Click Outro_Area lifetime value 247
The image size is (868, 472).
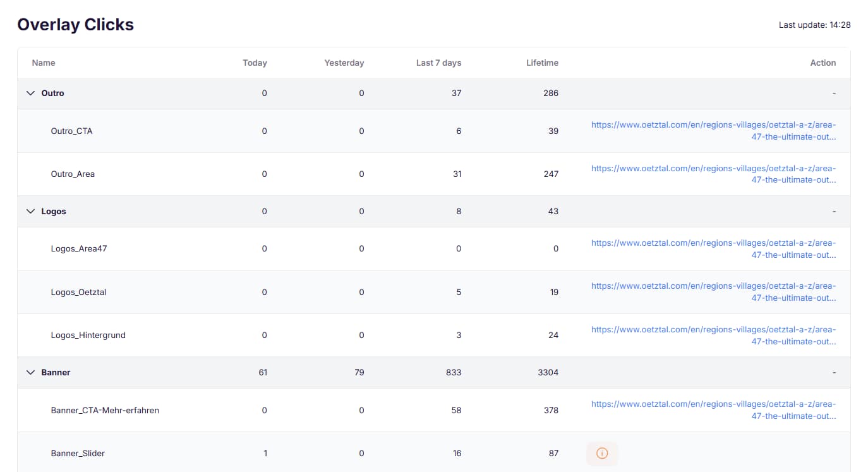click(x=551, y=174)
